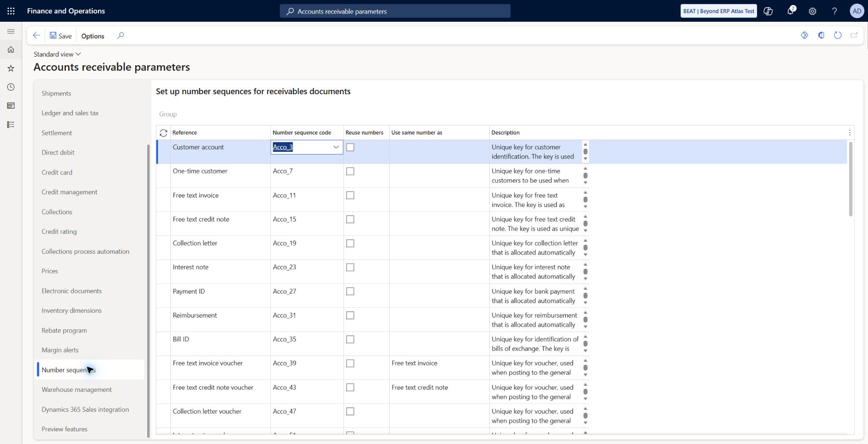This screenshot has height=444, width=868.
Task: Toggle Reuse numbers for Bill ID
Action: point(350,339)
